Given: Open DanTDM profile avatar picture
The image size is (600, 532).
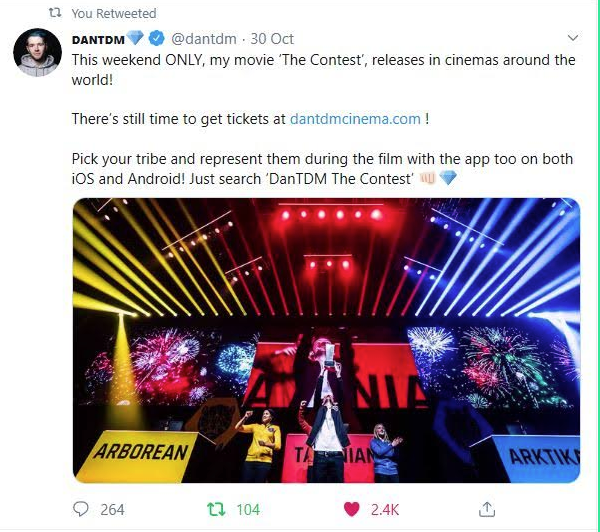Looking at the screenshot, I should click(38, 52).
